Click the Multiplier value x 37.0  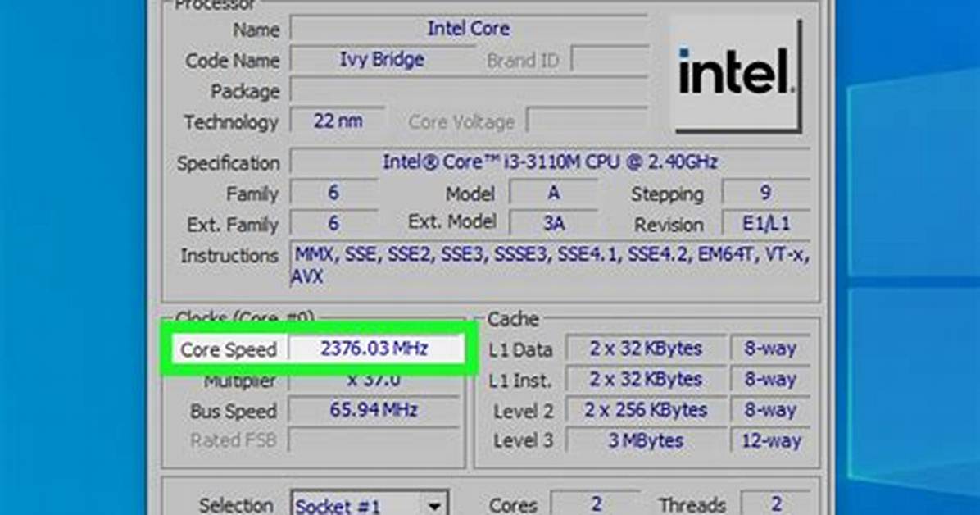click(x=374, y=380)
